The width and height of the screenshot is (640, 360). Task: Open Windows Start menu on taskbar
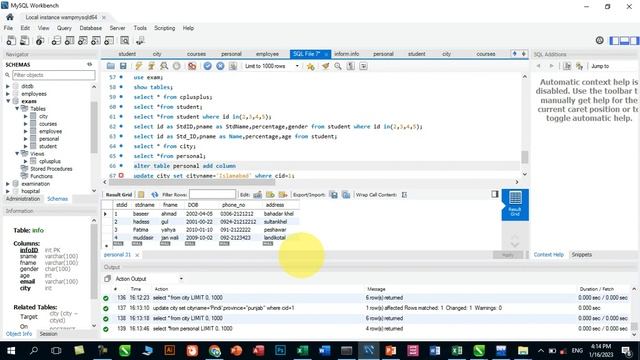pos(11,351)
